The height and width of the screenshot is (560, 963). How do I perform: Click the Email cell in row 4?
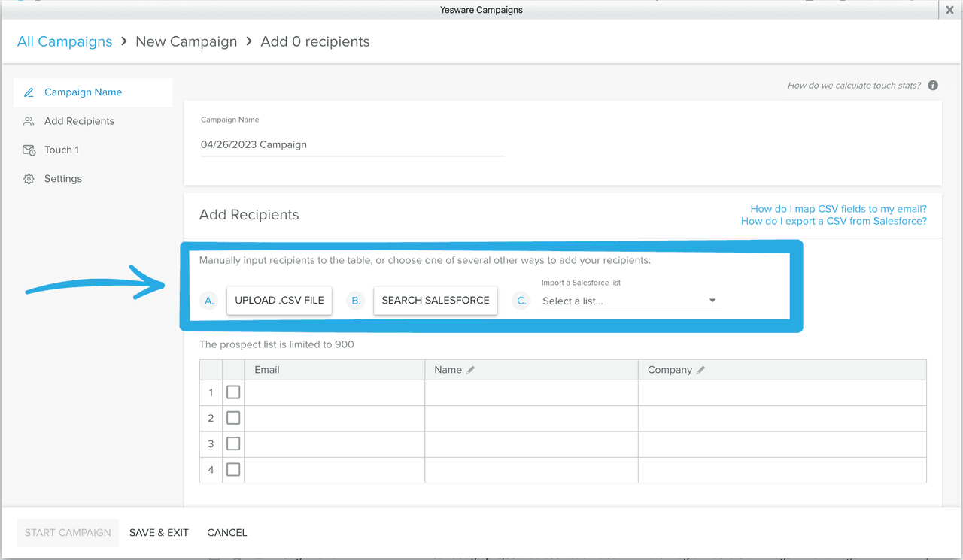point(335,469)
